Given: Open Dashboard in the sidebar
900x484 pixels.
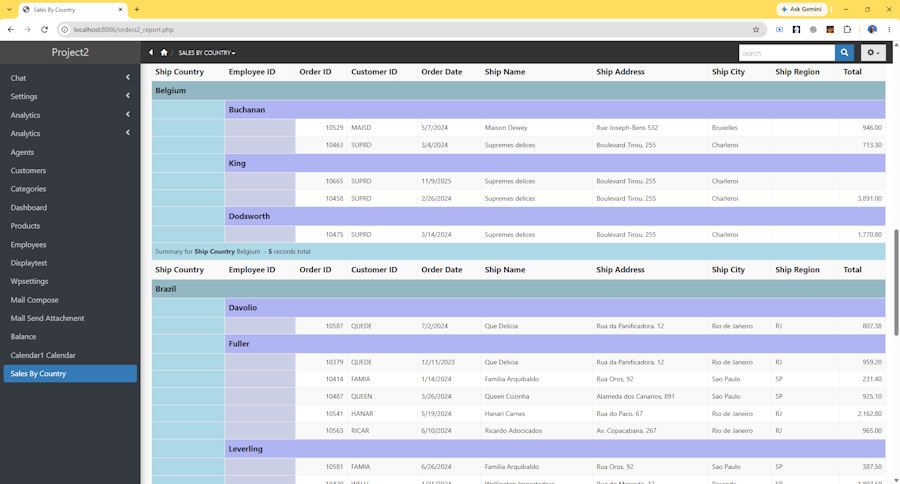Looking at the screenshot, I should tap(29, 207).
